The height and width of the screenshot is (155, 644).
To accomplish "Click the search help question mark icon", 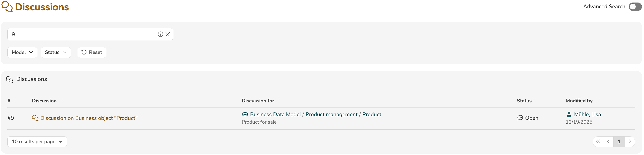I will click(160, 34).
